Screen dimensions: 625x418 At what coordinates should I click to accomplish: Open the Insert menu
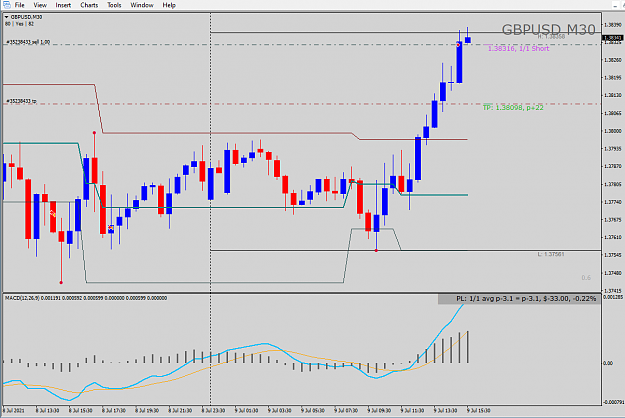tap(63, 5)
